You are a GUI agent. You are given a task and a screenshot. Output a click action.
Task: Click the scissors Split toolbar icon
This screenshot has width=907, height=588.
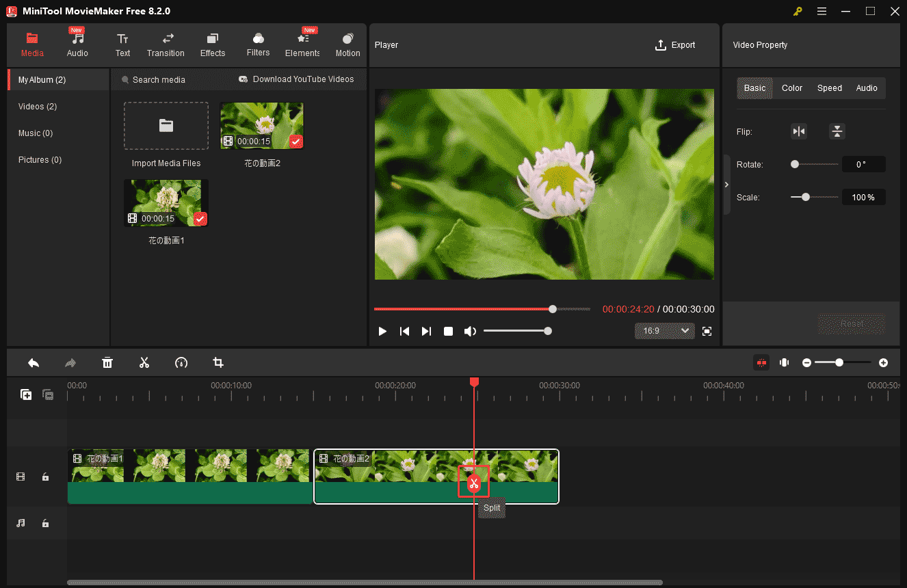pos(144,362)
